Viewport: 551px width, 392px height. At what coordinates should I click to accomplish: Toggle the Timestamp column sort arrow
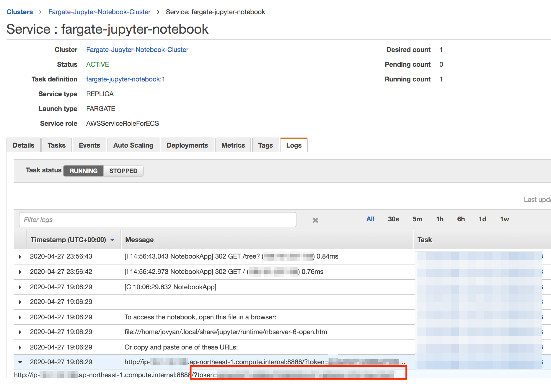coord(112,240)
